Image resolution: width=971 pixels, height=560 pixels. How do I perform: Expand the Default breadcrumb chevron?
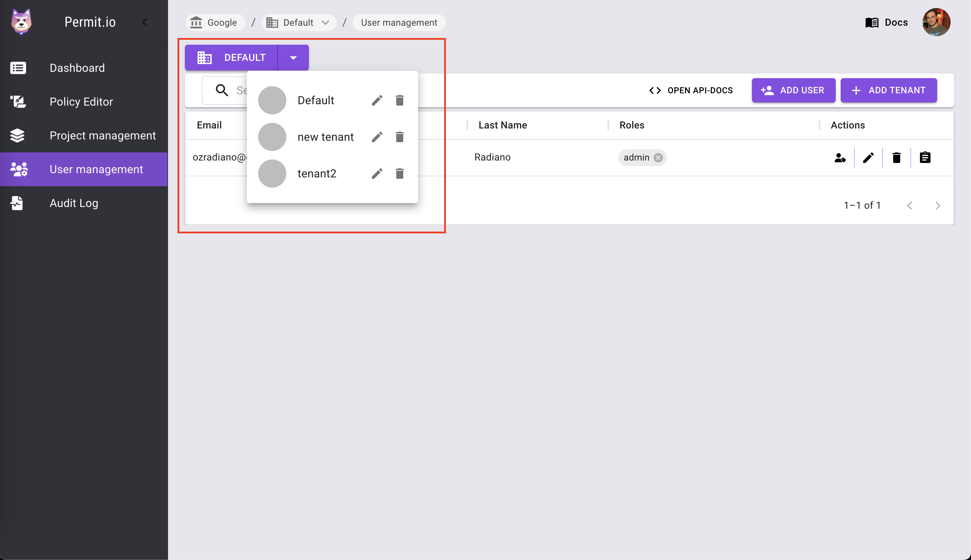pyautogui.click(x=325, y=22)
